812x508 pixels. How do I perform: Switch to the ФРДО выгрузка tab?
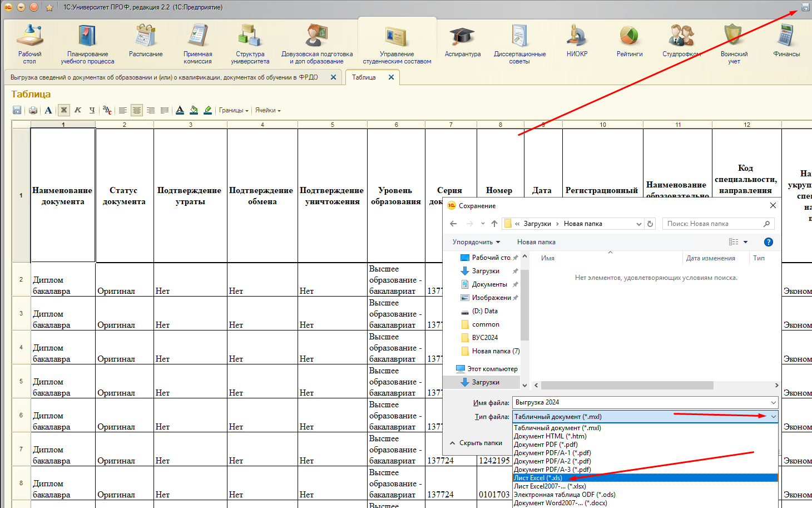(164, 77)
